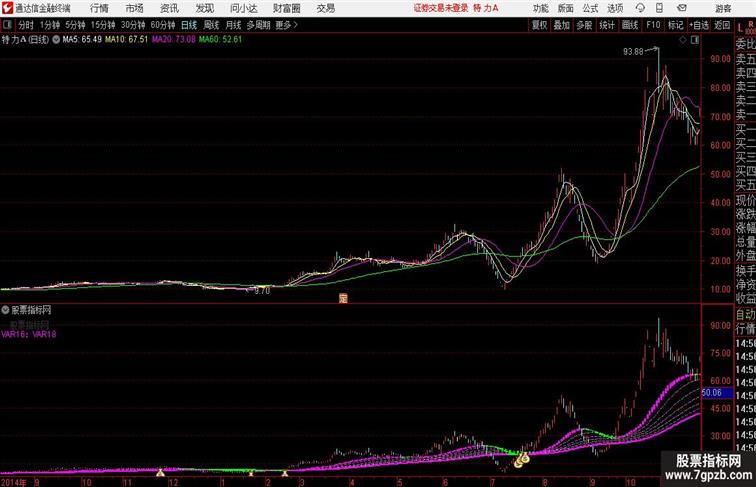756x487 pixels.
Task: Open the MA indicator settings dropdown circle
Action: point(56,40)
